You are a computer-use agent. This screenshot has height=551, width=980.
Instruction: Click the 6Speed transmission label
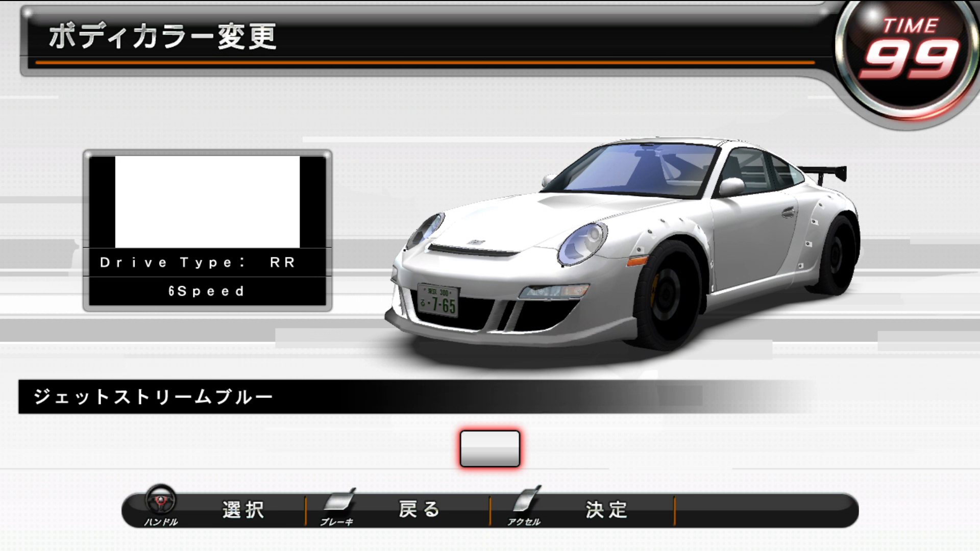click(206, 291)
